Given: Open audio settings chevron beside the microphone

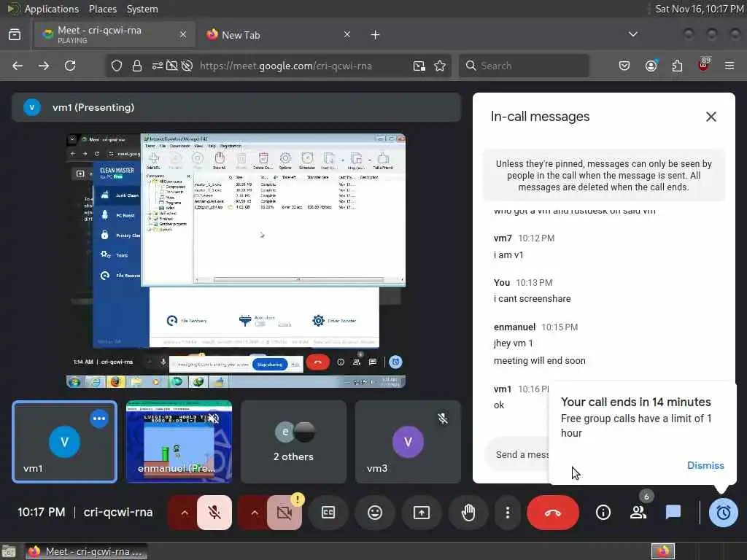Looking at the screenshot, I should [185, 513].
